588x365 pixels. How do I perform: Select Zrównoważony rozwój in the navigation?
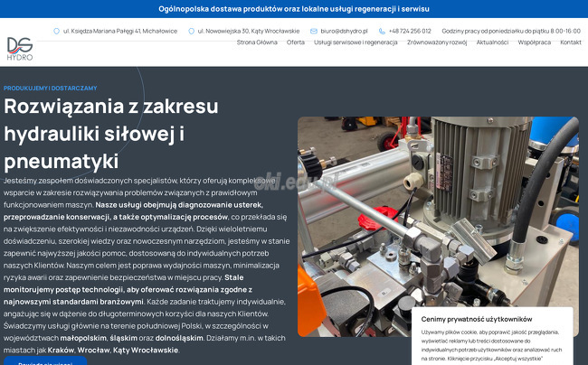coord(437,42)
